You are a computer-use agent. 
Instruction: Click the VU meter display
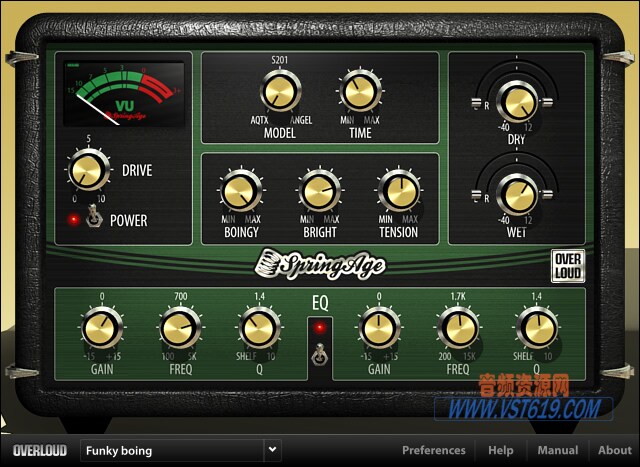(x=124, y=94)
